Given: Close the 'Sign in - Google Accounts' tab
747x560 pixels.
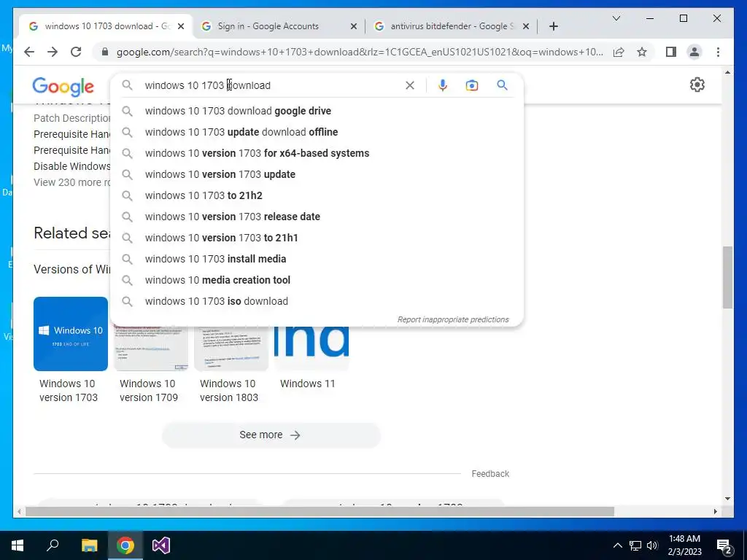Looking at the screenshot, I should click(x=354, y=26).
